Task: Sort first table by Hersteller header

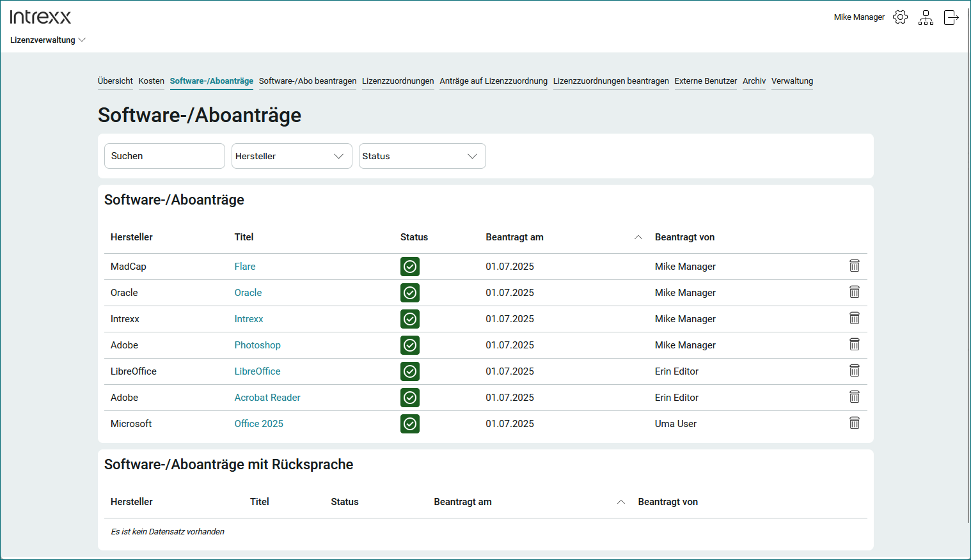Action: coord(132,237)
